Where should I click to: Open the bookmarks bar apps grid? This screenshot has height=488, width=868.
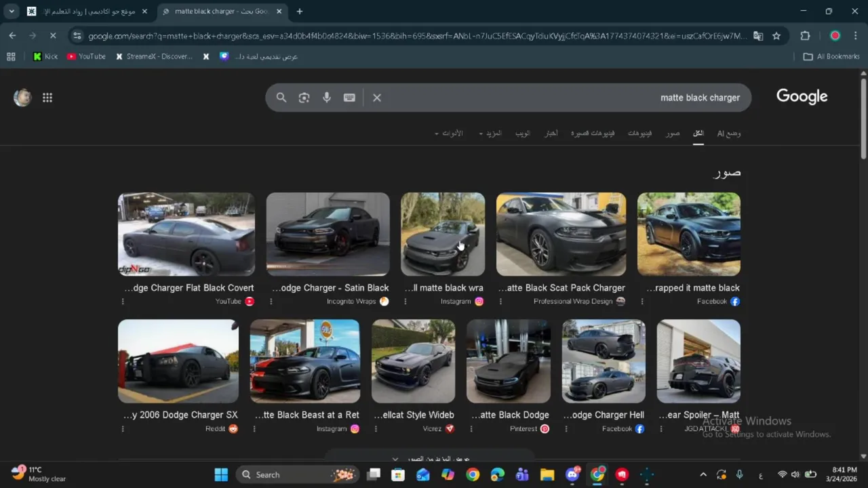coord(11,57)
